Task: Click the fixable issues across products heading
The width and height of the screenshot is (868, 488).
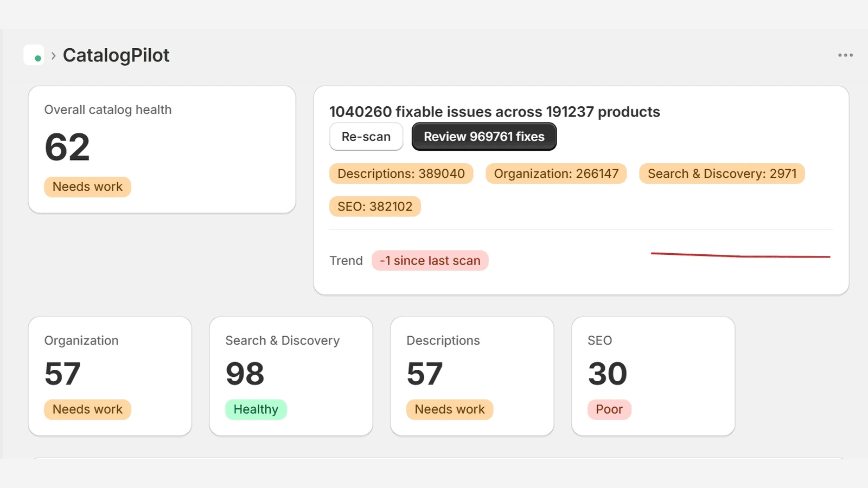Action: pyautogui.click(x=495, y=112)
